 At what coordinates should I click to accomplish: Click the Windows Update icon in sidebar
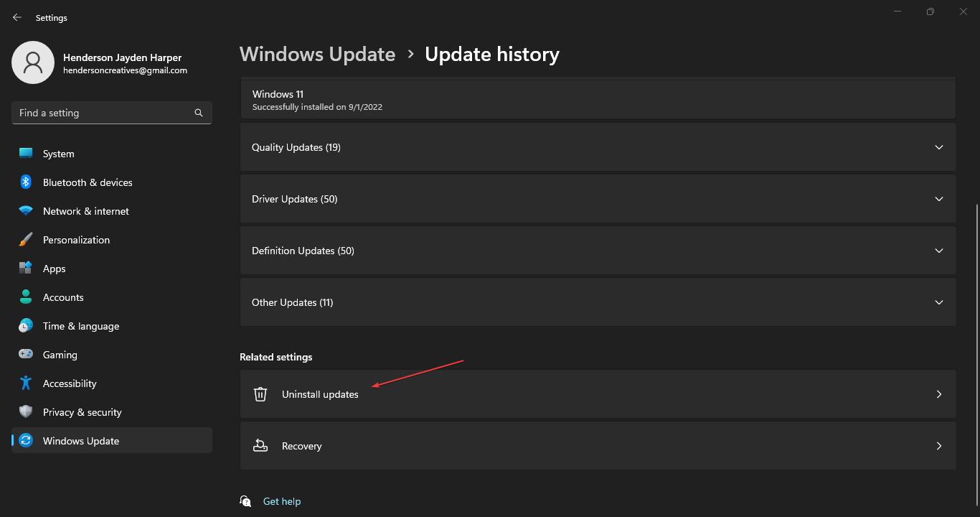[x=27, y=440]
